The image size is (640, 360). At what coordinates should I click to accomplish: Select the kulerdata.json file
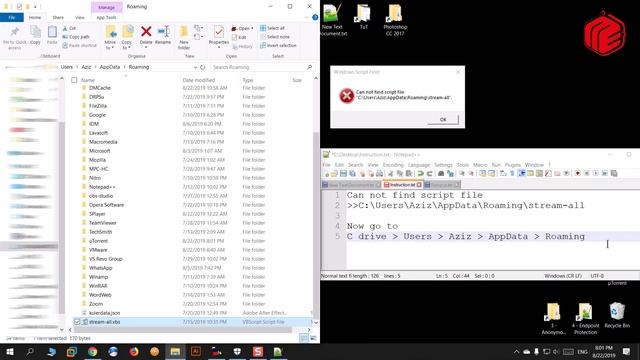104,313
